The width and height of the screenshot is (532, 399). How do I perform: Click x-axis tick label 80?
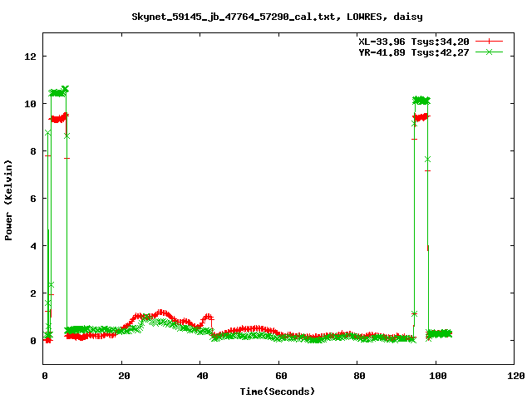click(360, 376)
